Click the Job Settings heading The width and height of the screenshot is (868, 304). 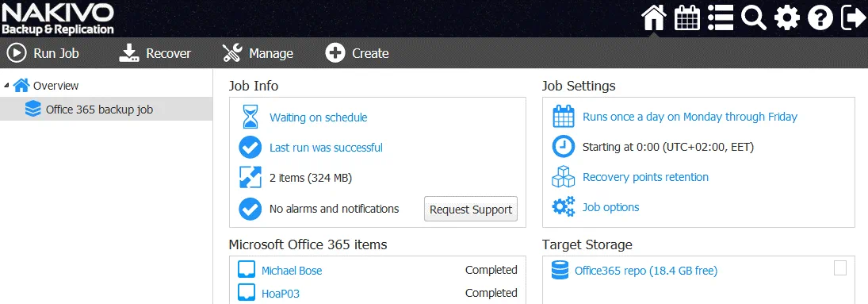point(579,87)
